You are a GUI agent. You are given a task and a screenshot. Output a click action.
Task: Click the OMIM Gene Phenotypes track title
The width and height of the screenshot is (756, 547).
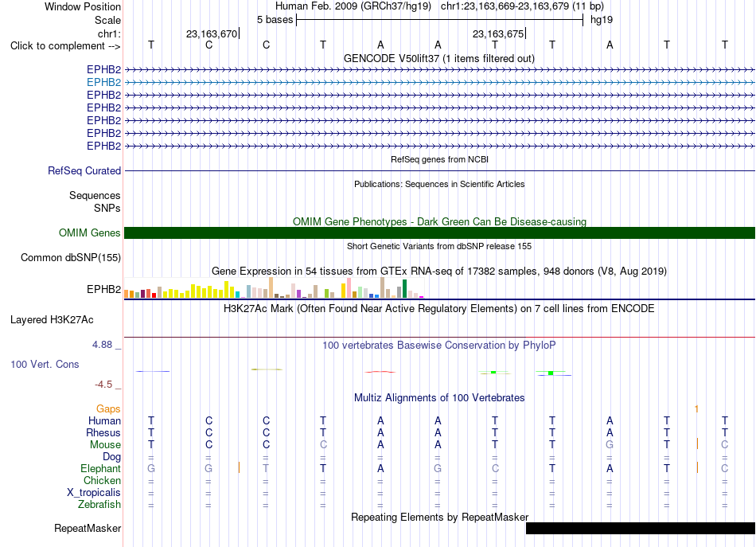[x=439, y=221]
